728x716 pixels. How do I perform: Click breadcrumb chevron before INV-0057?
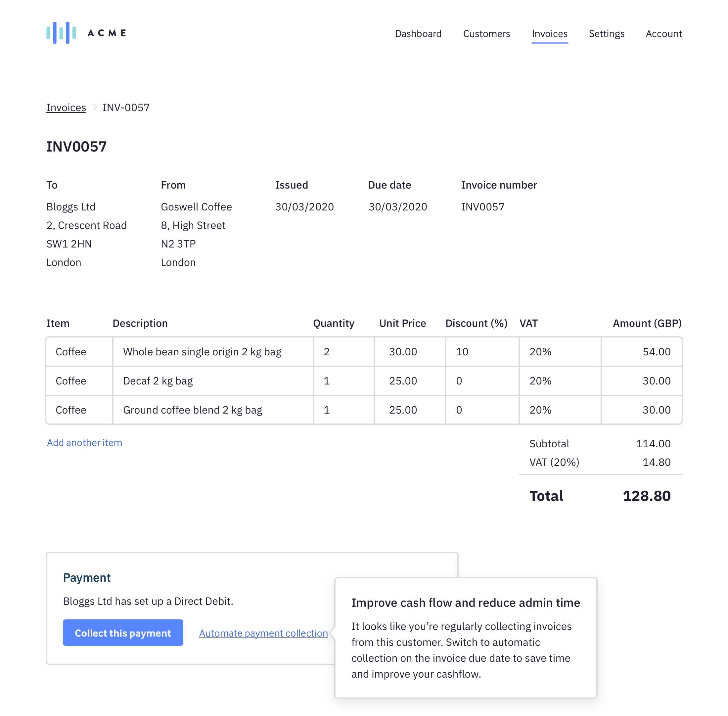(95, 108)
